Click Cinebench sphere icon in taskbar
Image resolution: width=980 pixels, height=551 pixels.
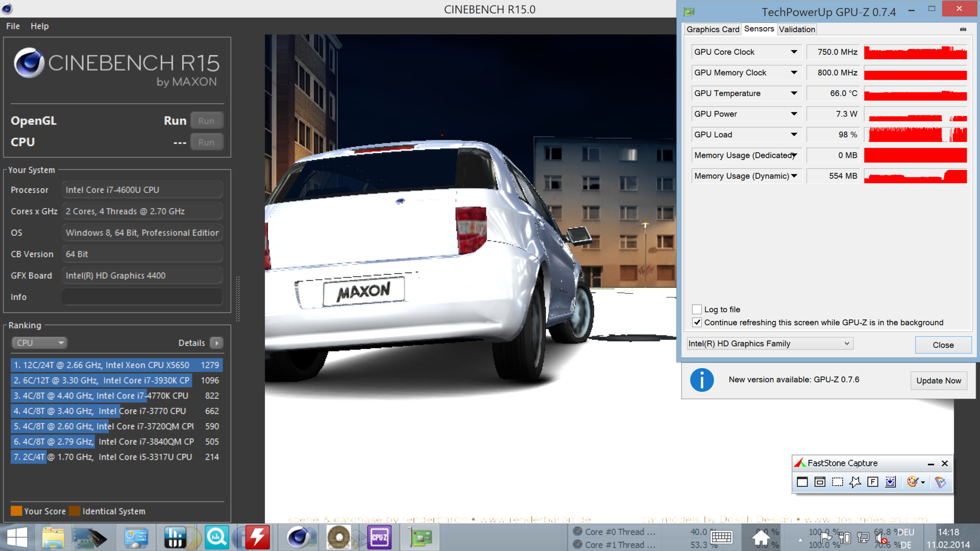pyautogui.click(x=298, y=538)
